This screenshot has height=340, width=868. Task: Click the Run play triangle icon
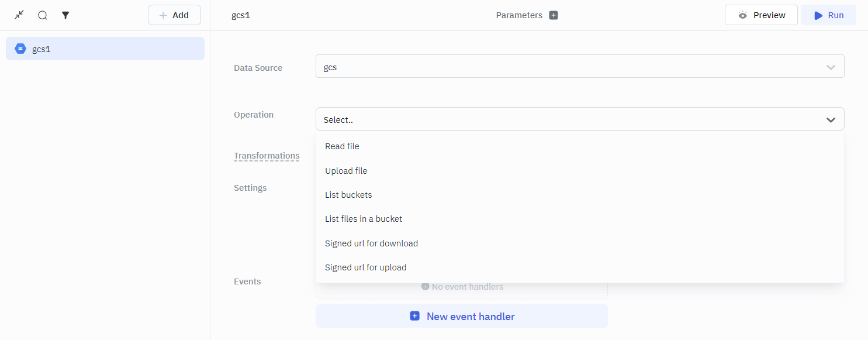pyautogui.click(x=818, y=15)
